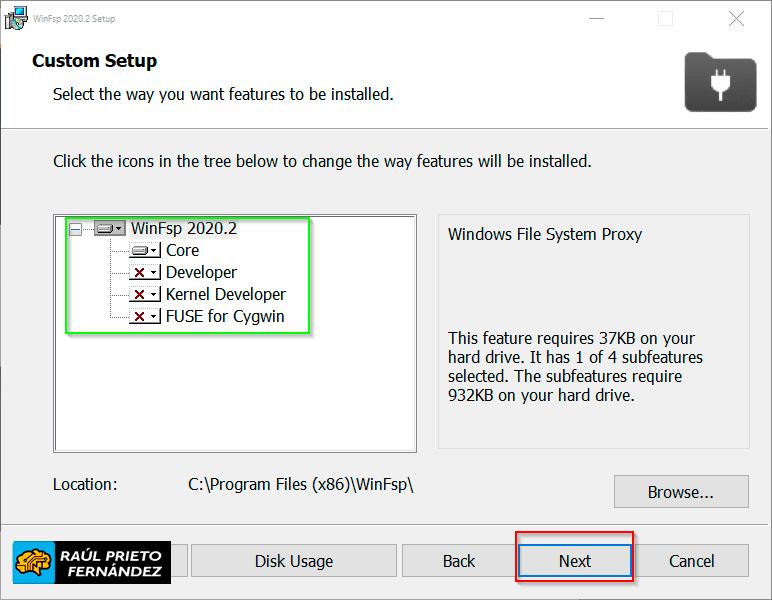Click the Browse... button
This screenshot has width=772, height=600.
click(x=681, y=492)
